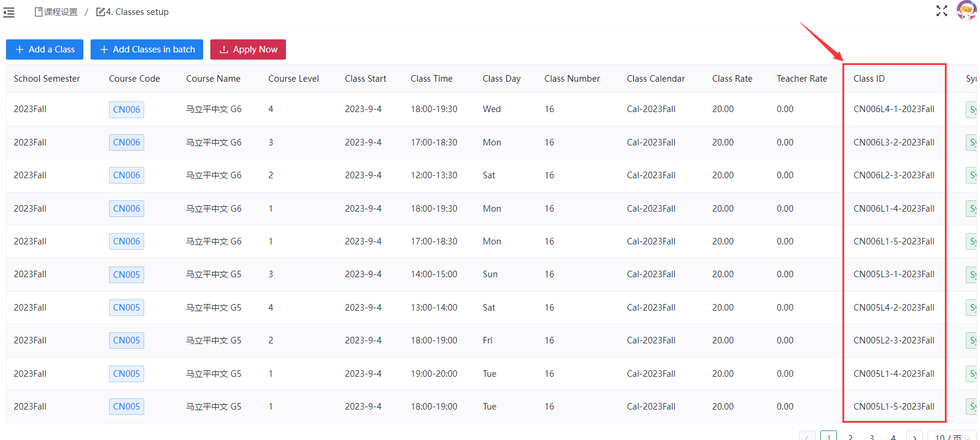
Task: Click the red Apply Now button
Action: 248,49
